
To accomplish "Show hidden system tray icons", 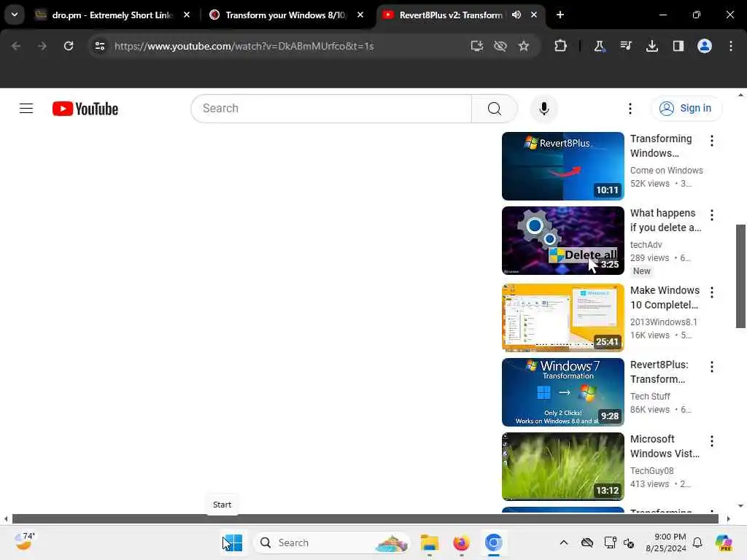I will click(x=564, y=542).
